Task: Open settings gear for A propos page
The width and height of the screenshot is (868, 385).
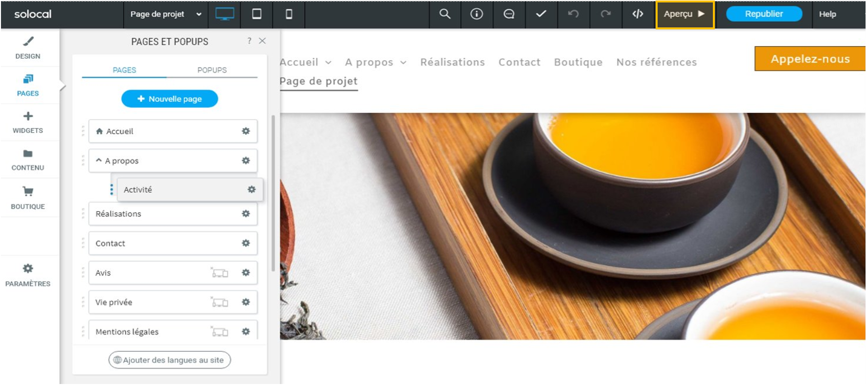Action: [x=246, y=160]
